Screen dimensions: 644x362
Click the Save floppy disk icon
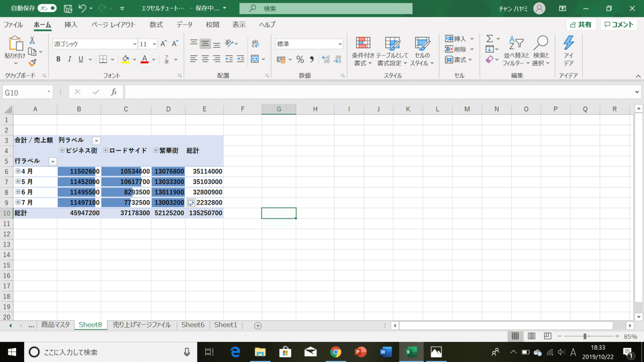point(68,9)
